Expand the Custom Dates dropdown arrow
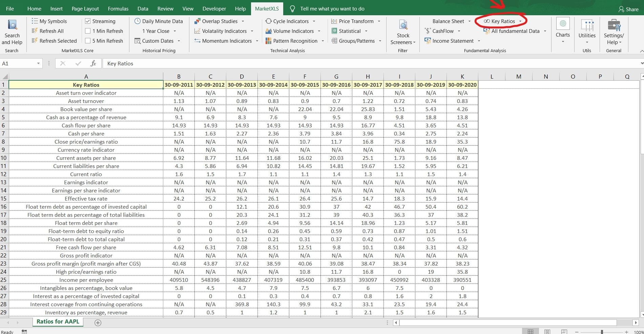The height and width of the screenshot is (334, 644). point(179,41)
